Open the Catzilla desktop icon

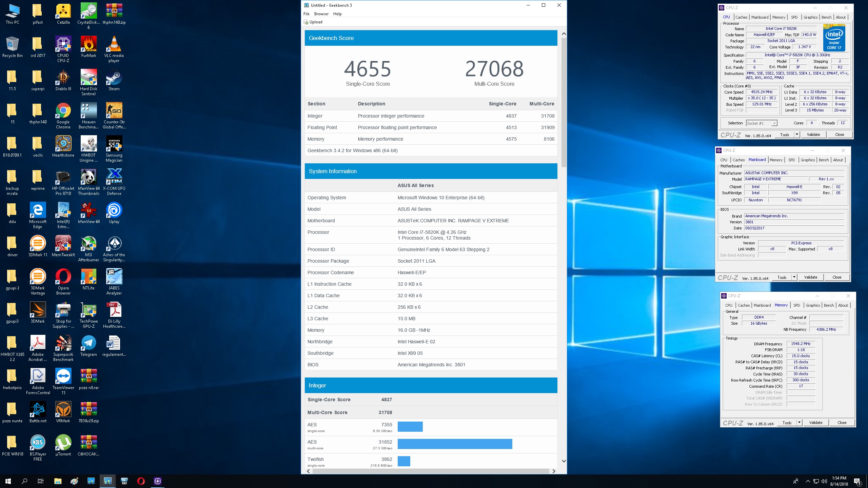63,14
